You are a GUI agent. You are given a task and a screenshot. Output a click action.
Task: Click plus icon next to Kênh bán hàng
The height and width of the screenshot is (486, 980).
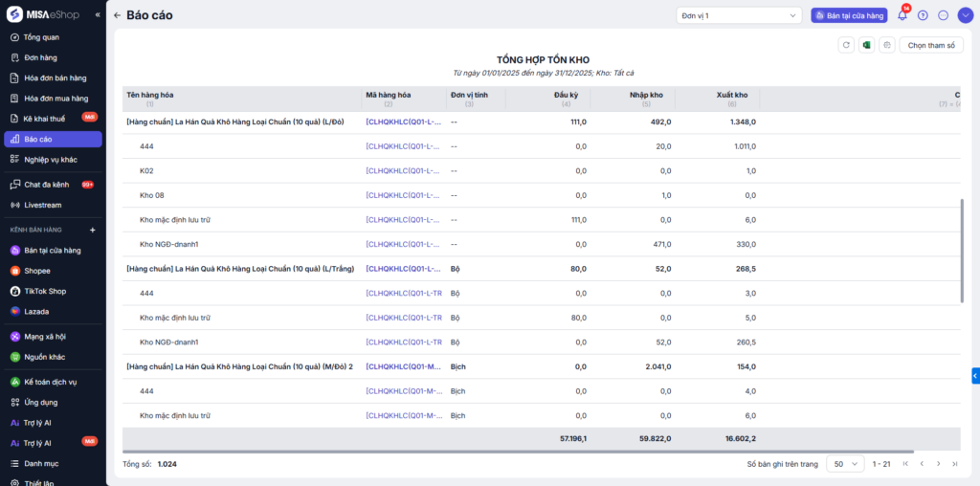pos(93,230)
